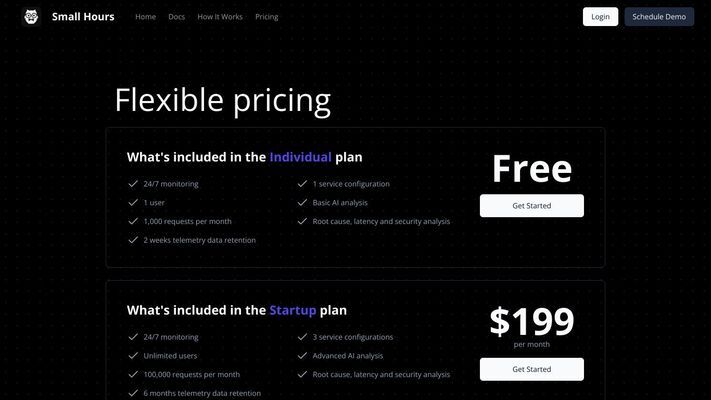Click checkmark next to Basic AI analysis
The image size is (711, 400).
(x=302, y=202)
